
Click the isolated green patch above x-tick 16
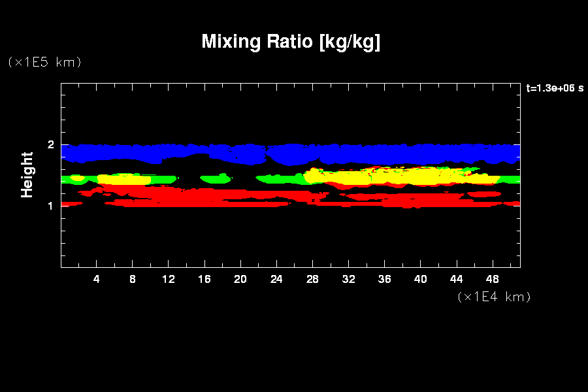point(216,178)
